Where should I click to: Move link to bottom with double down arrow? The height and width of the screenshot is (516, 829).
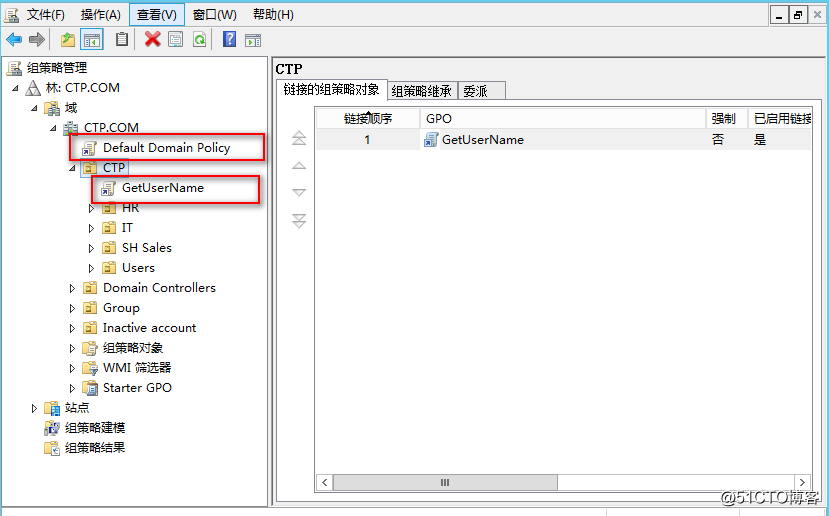[x=299, y=221]
